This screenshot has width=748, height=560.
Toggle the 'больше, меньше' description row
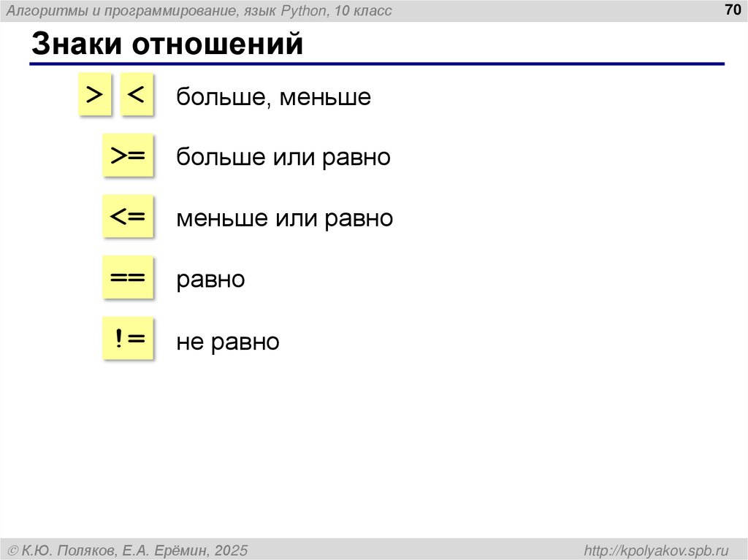tap(273, 96)
